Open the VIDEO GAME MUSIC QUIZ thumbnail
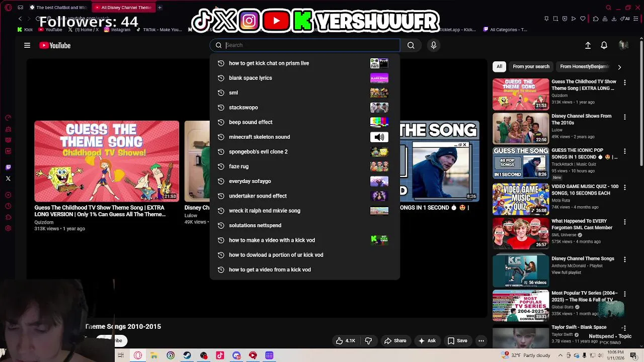The image size is (644, 362). click(x=521, y=199)
